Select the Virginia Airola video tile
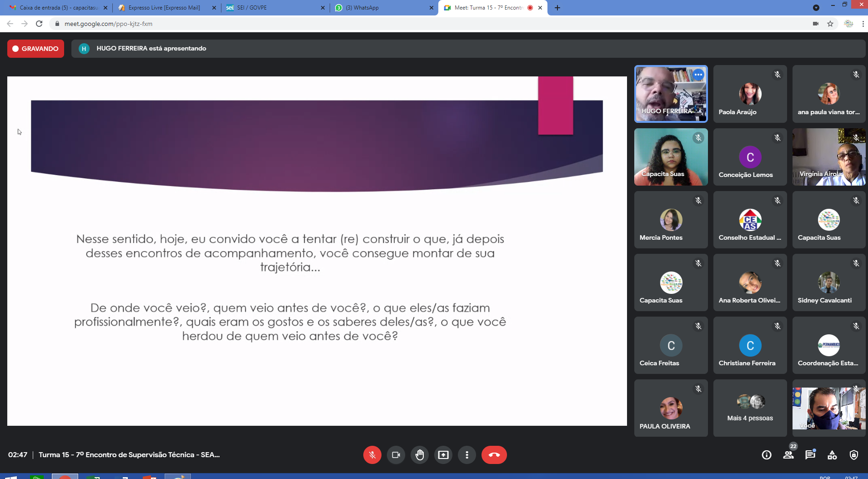 tap(828, 157)
